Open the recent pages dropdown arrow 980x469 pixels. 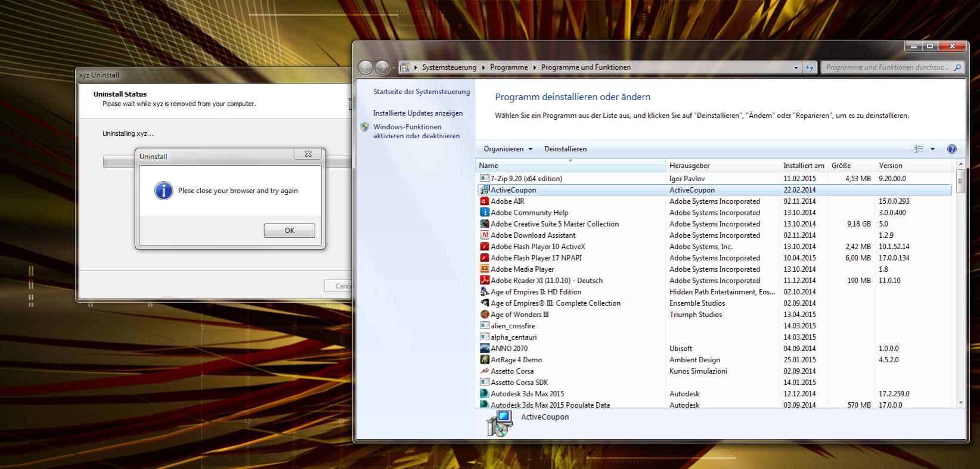393,67
